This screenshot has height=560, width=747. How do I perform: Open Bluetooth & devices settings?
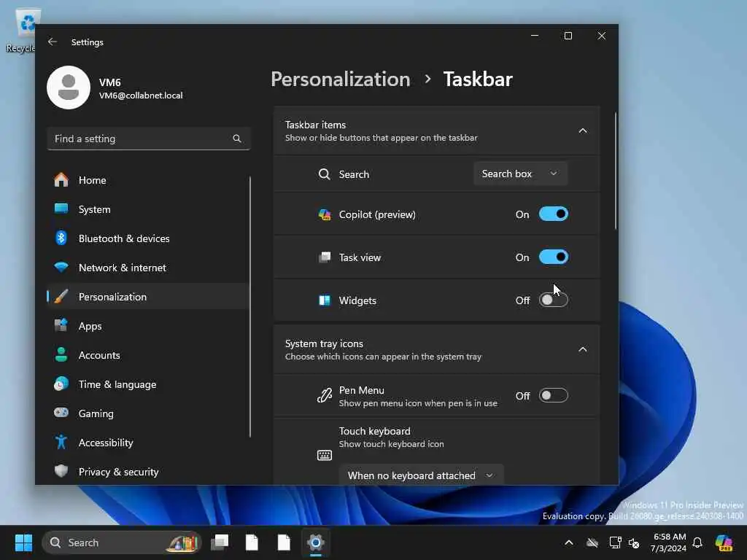click(147, 238)
